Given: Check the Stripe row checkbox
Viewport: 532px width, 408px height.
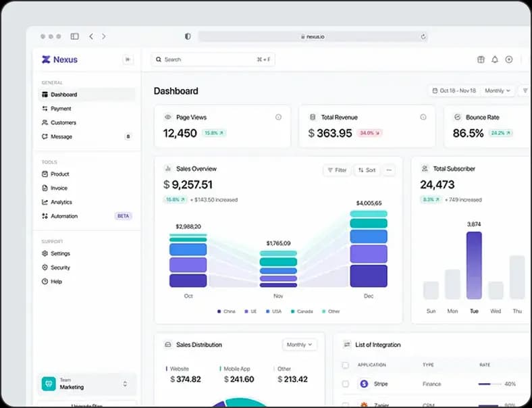Looking at the screenshot, I should 346,384.
